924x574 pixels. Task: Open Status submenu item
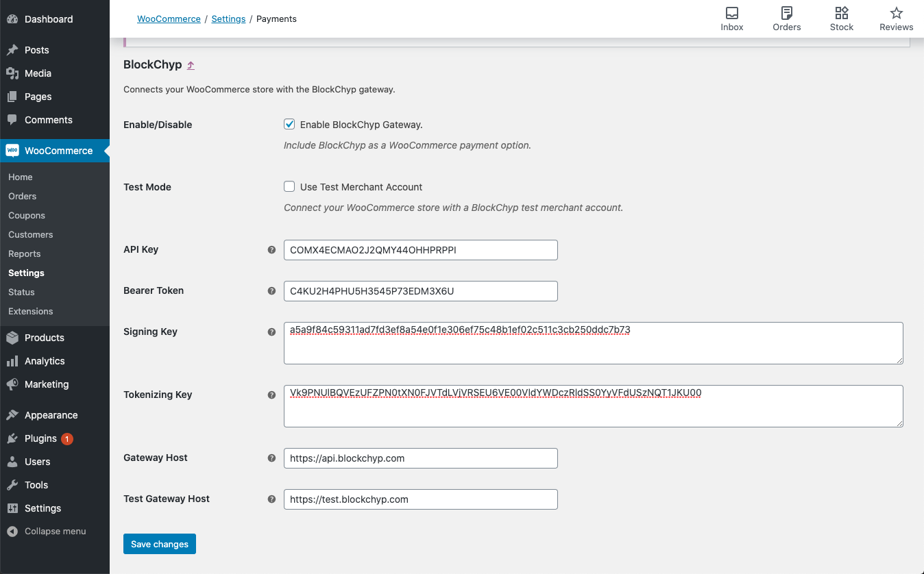pyautogui.click(x=21, y=292)
